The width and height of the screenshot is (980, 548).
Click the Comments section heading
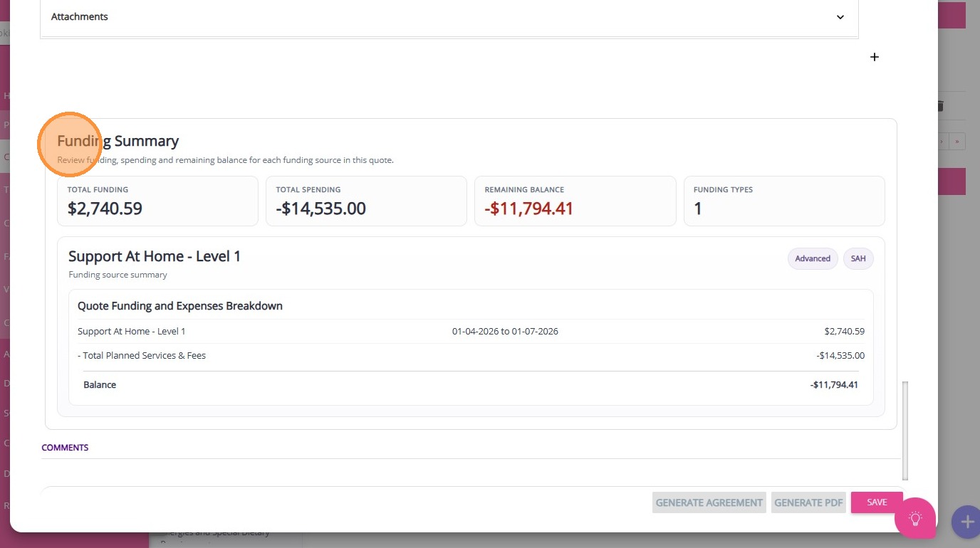pos(65,448)
